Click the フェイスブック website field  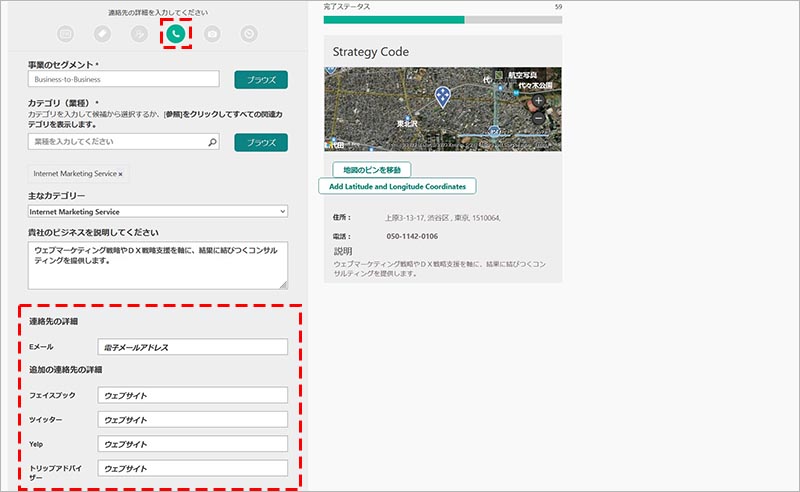pos(192,395)
